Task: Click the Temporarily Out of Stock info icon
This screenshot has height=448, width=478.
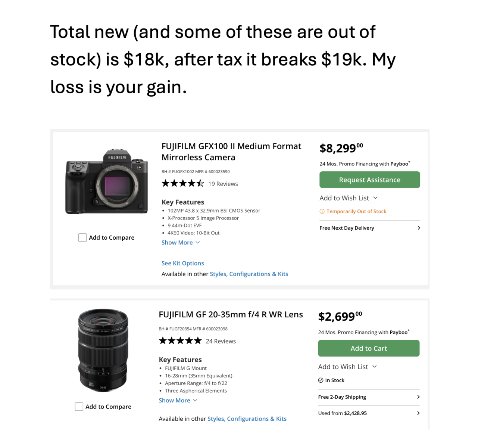Action: coord(322,211)
